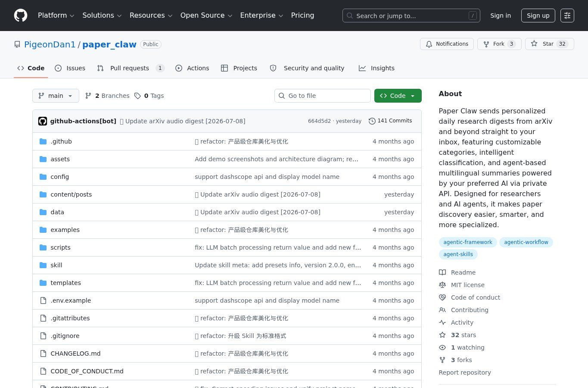Click the star icon beside 32 stars
The width and height of the screenshot is (588, 388).
442,335
